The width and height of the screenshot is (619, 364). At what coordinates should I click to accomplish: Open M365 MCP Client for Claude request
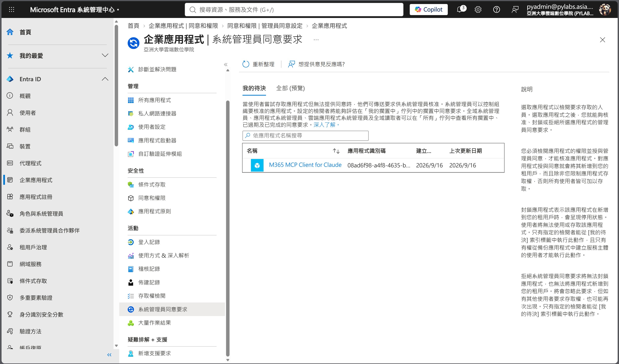[x=305, y=165]
